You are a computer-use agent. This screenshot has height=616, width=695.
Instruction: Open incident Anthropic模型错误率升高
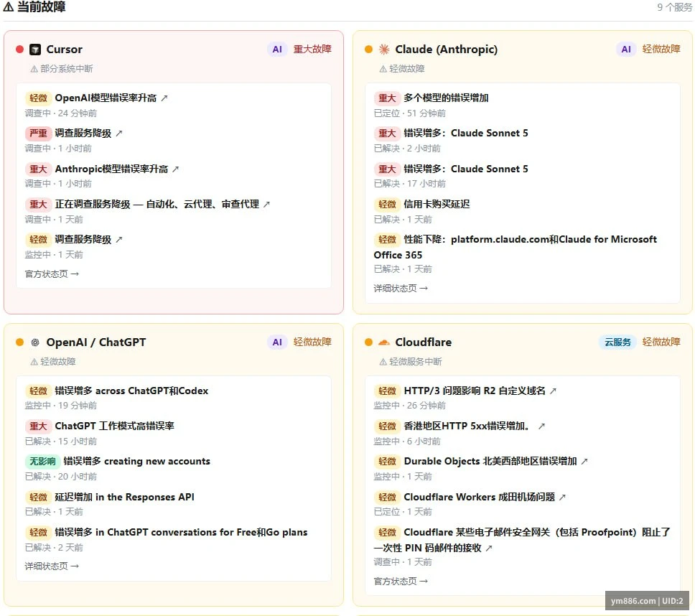pyautogui.click(x=111, y=169)
